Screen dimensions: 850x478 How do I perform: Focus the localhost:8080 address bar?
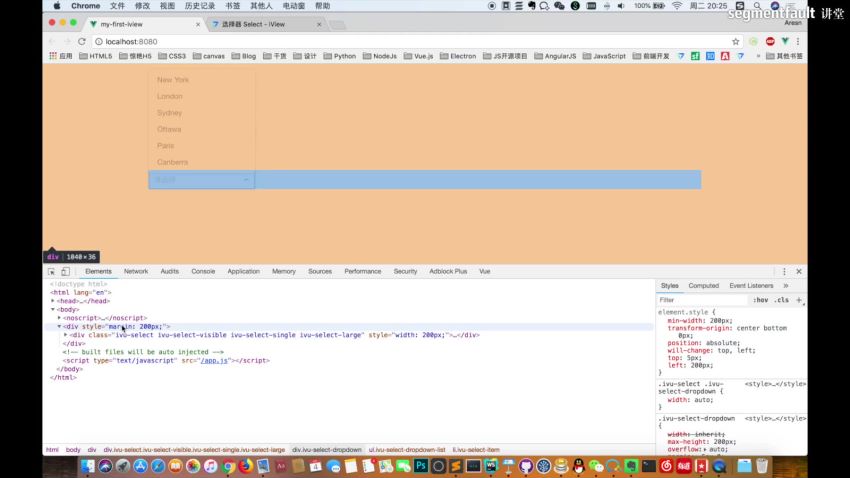412,41
